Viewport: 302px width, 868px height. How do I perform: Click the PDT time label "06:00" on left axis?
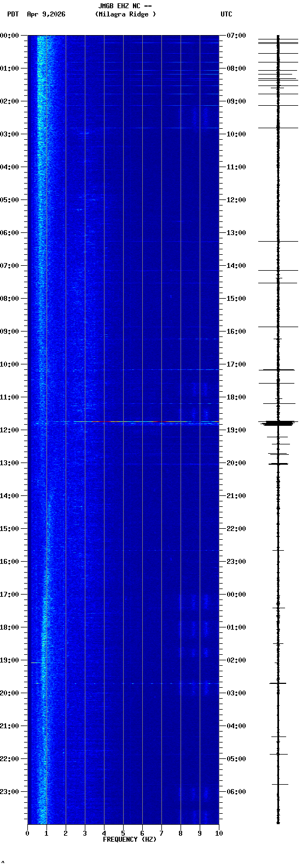coord(9,233)
